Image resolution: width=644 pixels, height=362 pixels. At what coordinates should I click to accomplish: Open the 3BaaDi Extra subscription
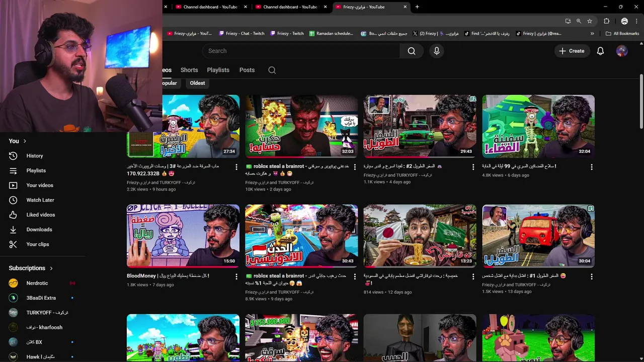42,298
